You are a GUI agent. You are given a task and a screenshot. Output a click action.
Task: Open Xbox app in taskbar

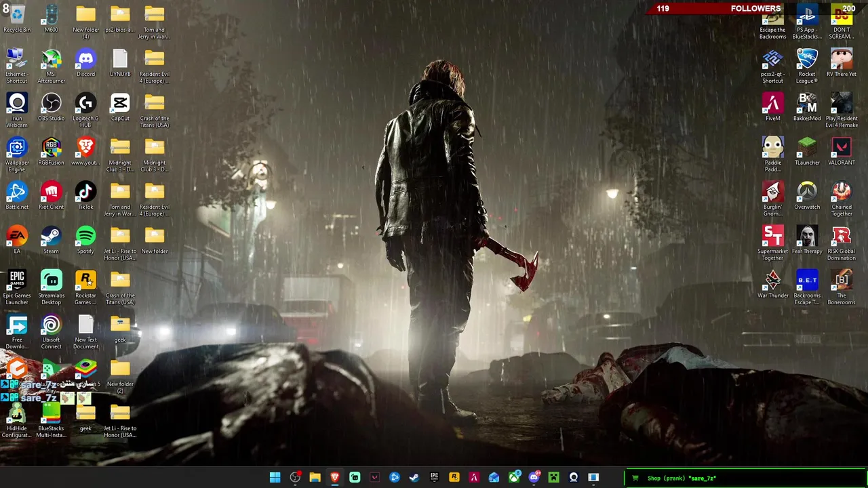point(514,478)
